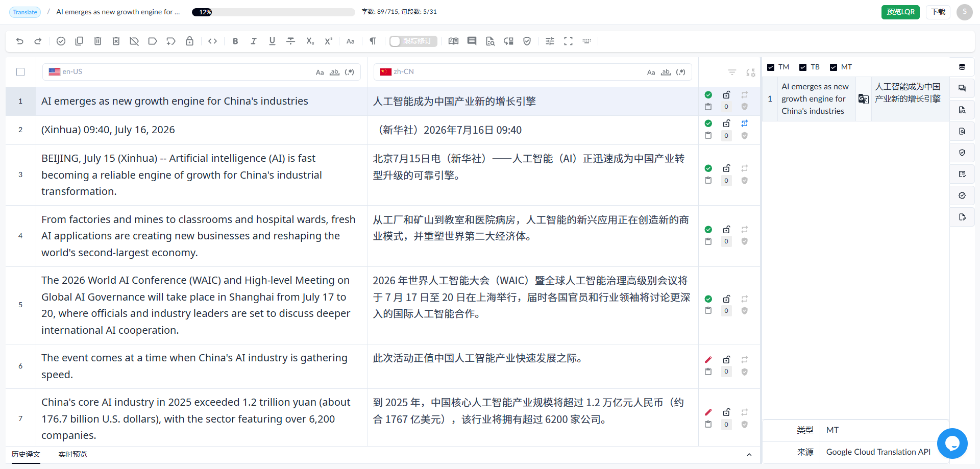Uncheck the TB checkbox
The image size is (980, 469).
[x=803, y=67]
